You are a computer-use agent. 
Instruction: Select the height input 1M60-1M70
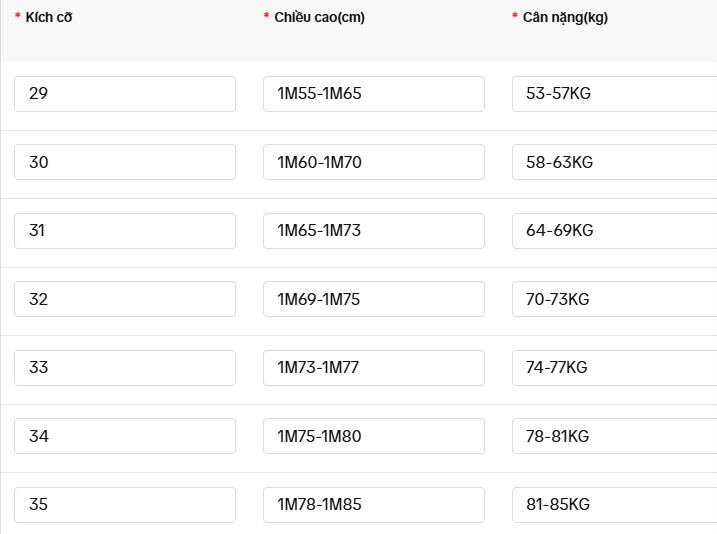[374, 162]
